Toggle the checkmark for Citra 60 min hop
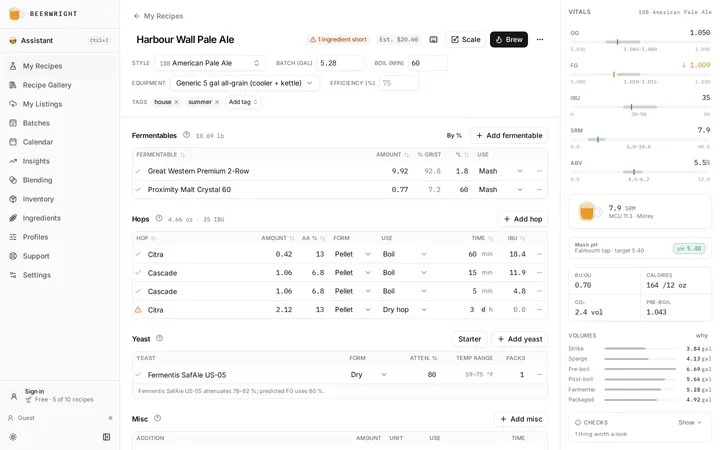The image size is (720, 450). (x=138, y=254)
